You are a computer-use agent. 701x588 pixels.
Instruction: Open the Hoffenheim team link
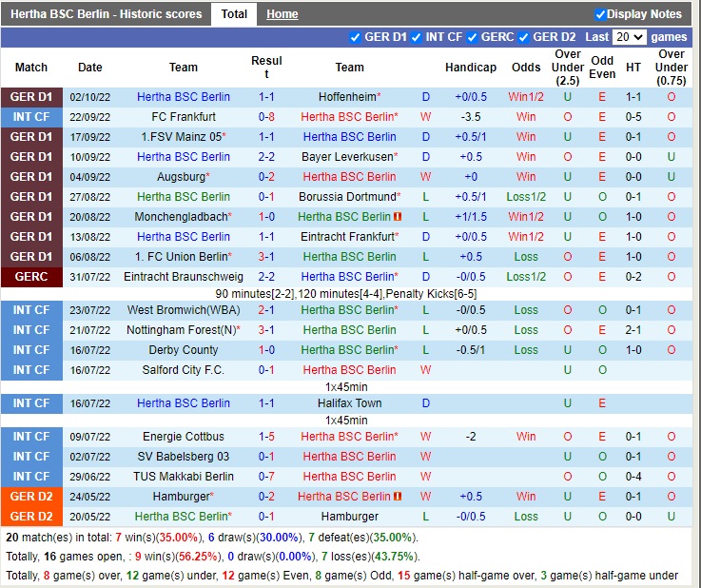346,97
